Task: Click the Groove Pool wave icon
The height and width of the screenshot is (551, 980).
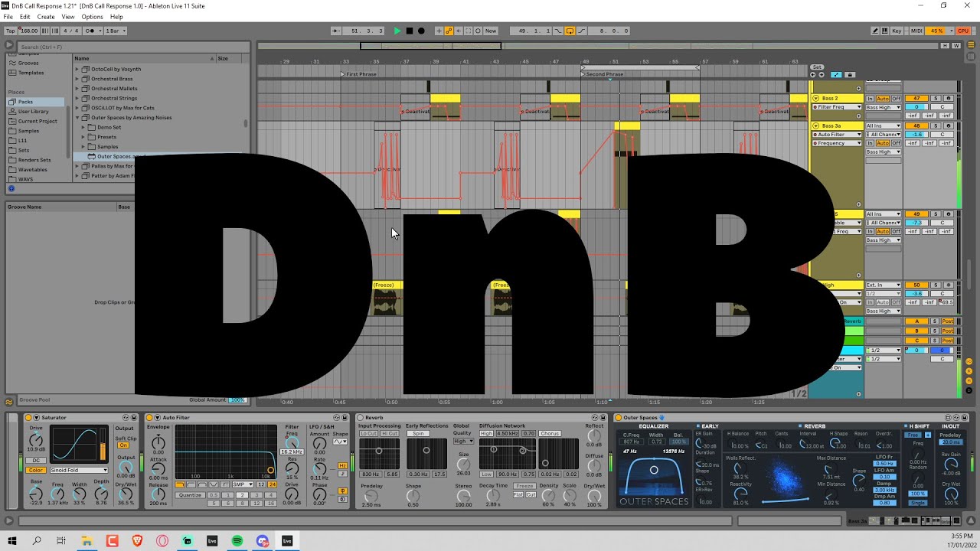Action: 9,400
